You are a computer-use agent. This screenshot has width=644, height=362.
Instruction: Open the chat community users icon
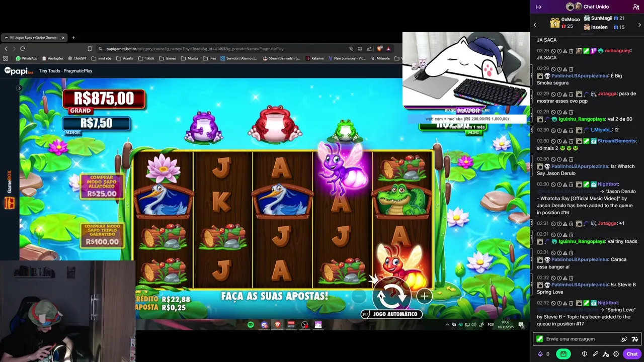coord(636,7)
